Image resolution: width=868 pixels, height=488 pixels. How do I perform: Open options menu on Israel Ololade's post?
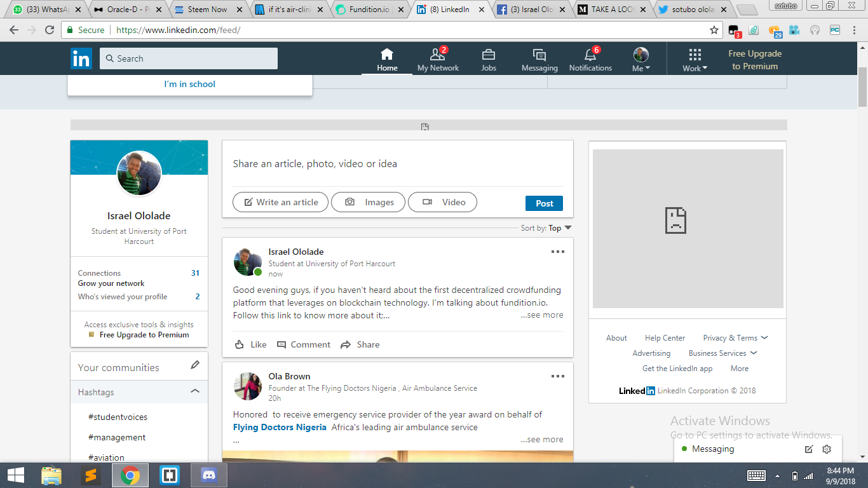[557, 252]
